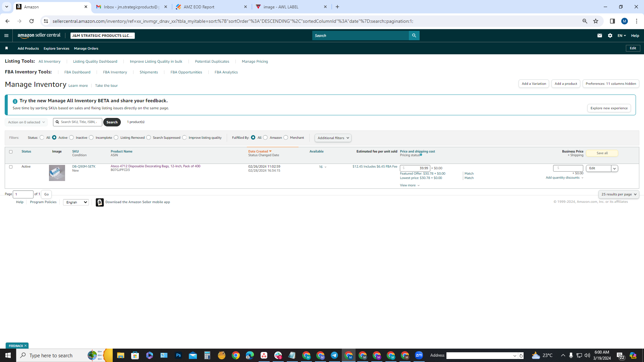Open tab search chevron in Chrome
The width and height of the screenshot is (644, 362).
6,7
